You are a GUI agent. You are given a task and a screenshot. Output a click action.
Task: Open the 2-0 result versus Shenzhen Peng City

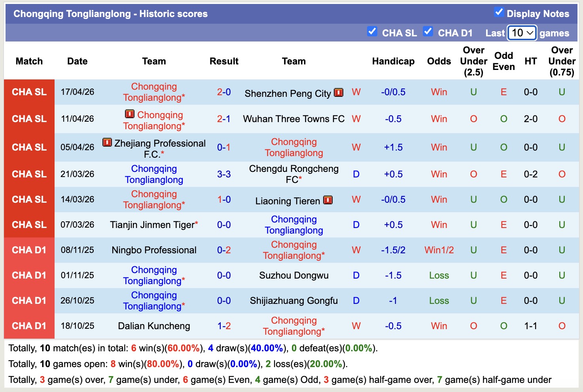(x=224, y=92)
